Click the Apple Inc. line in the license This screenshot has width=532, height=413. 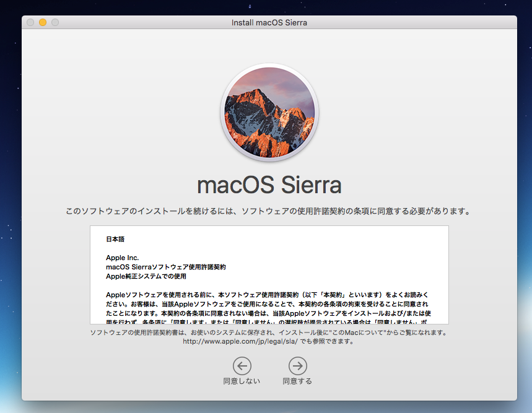click(x=123, y=258)
